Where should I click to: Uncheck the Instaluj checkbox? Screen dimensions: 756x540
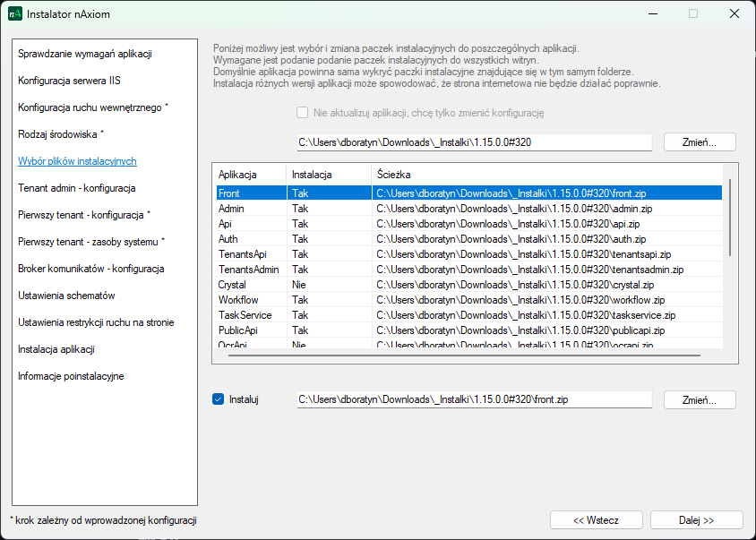pyautogui.click(x=218, y=399)
